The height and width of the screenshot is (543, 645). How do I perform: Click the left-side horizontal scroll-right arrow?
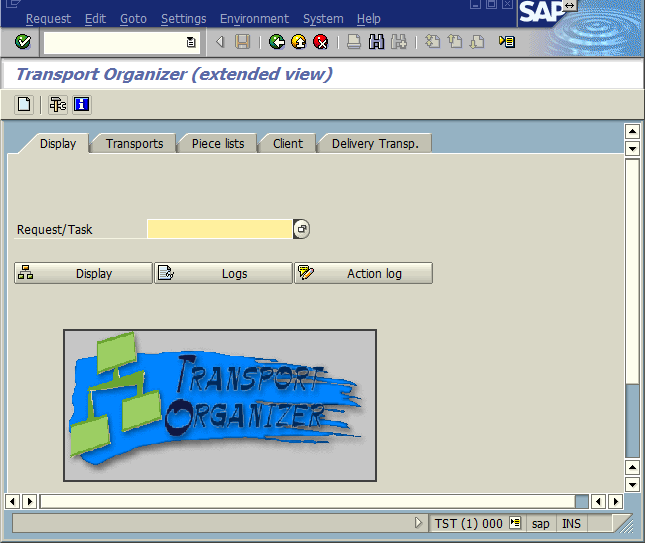(x=30, y=501)
